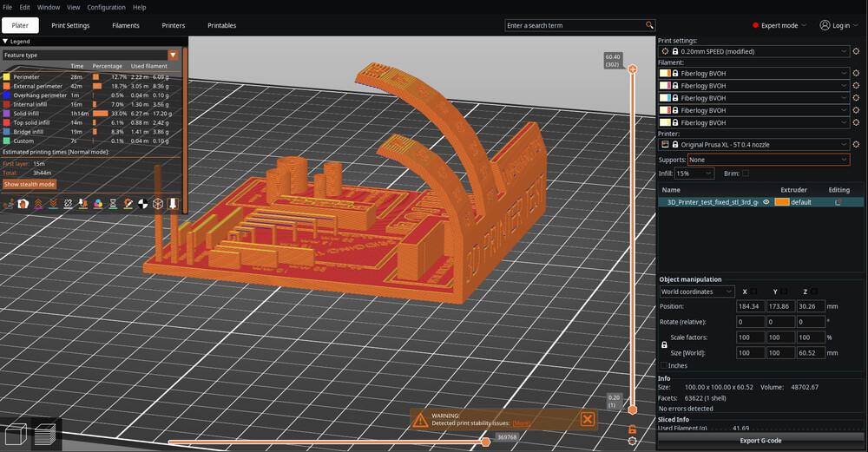This screenshot has width=868, height=452.
Task: Open settings gear for third Fiberlogy BVOH filament
Action: 857,98
